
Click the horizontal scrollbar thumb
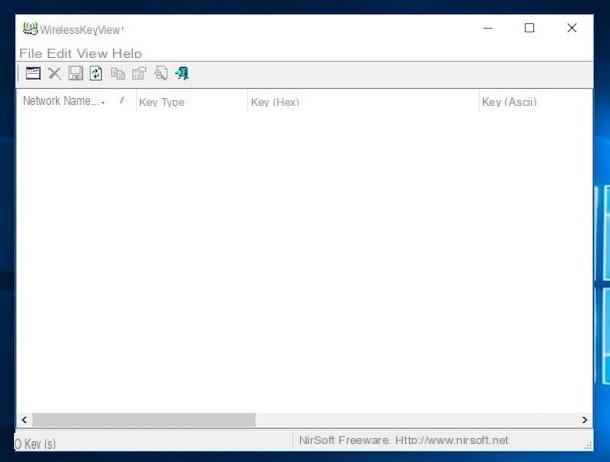pos(144,420)
